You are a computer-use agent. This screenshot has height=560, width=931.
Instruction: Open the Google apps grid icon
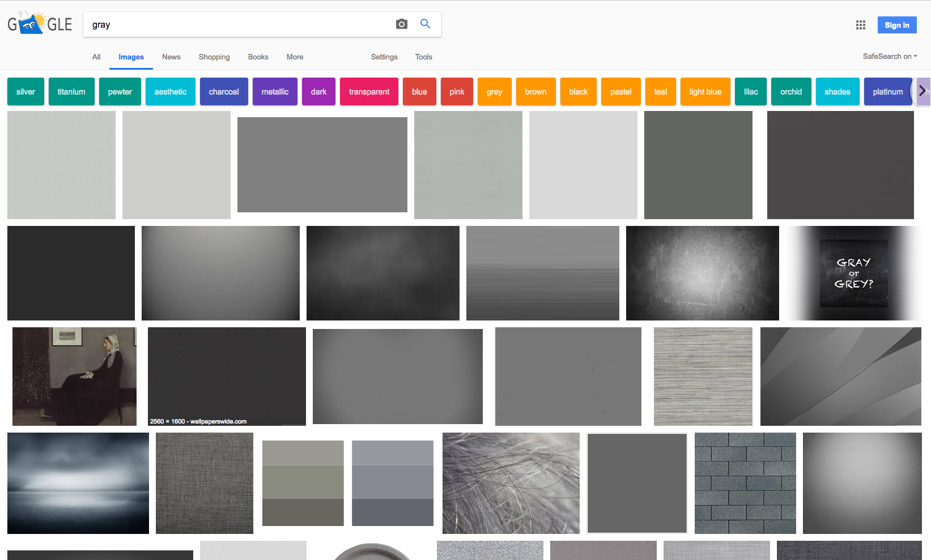pyautogui.click(x=860, y=25)
